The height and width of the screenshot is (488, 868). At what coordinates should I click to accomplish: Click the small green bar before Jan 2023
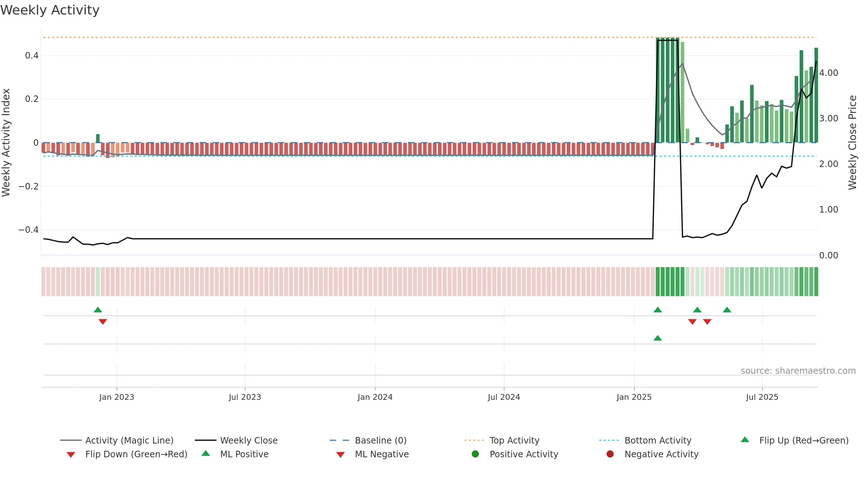[98, 138]
